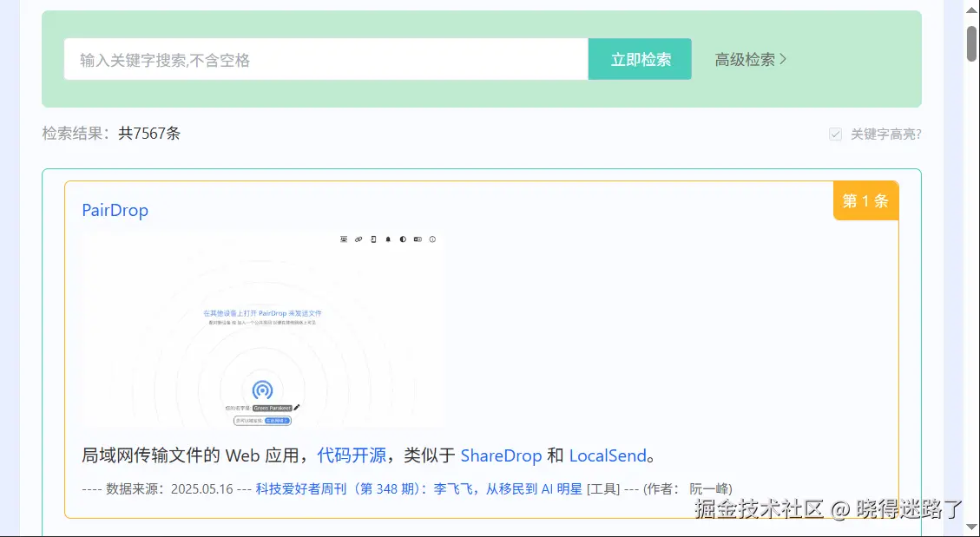This screenshot has width=980, height=537.
Task: Click the [工具] category tag text
Action: point(602,489)
